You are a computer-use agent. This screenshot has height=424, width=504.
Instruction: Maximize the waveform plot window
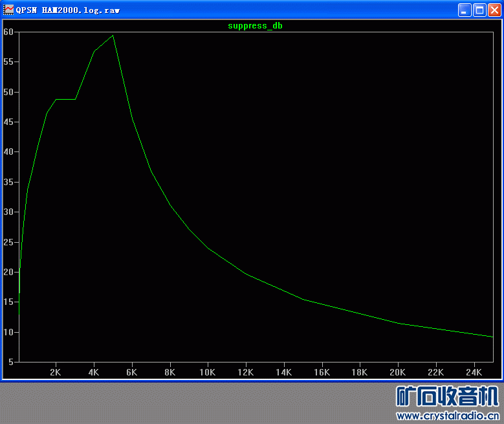tap(479, 10)
